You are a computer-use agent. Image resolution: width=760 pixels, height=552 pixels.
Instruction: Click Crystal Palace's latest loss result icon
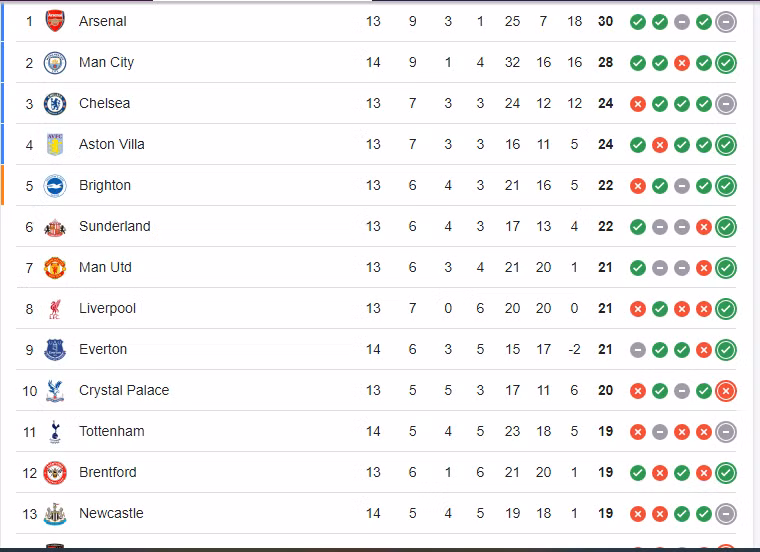click(x=726, y=390)
